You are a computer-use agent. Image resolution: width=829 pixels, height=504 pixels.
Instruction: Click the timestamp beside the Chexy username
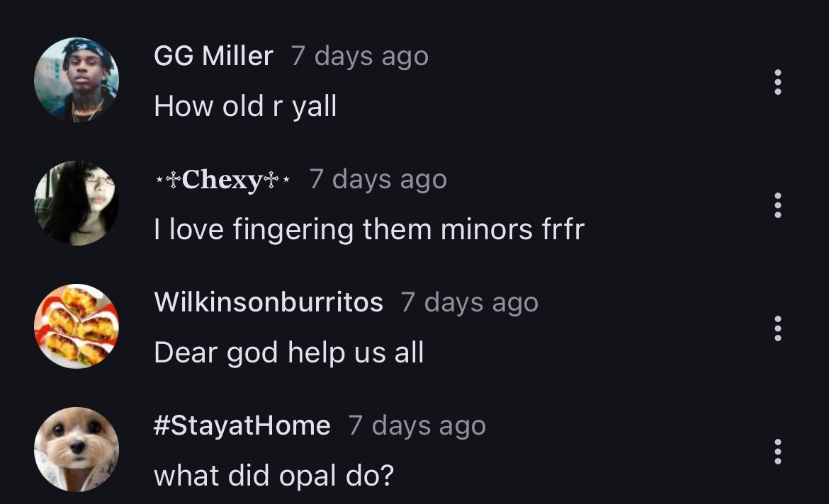coord(378,179)
